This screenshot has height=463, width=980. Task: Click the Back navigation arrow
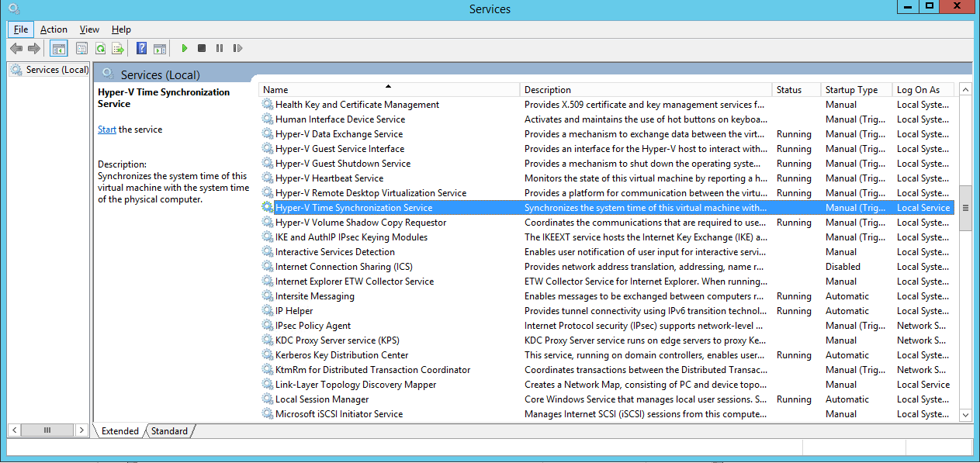16,48
